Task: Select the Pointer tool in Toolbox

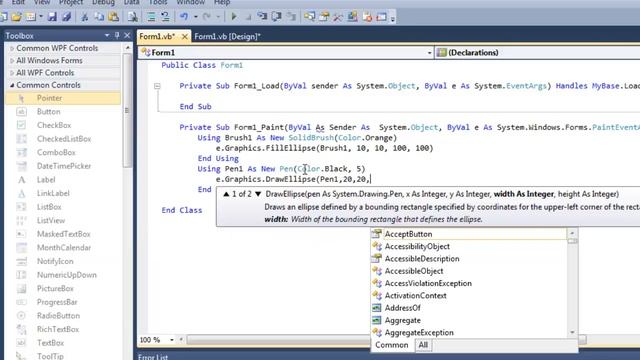Action: pyautogui.click(x=63, y=98)
